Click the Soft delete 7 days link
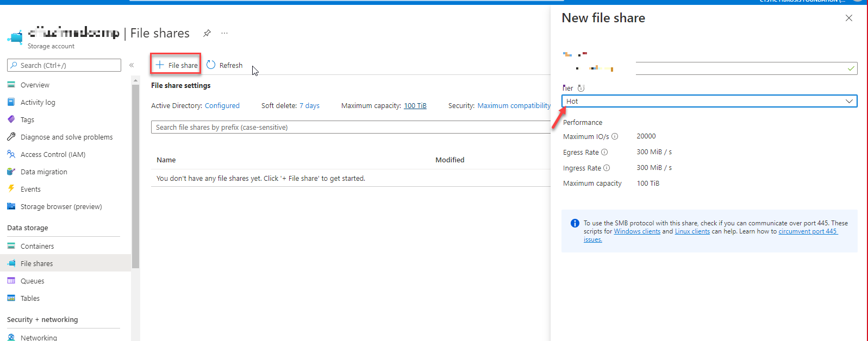 [309, 106]
